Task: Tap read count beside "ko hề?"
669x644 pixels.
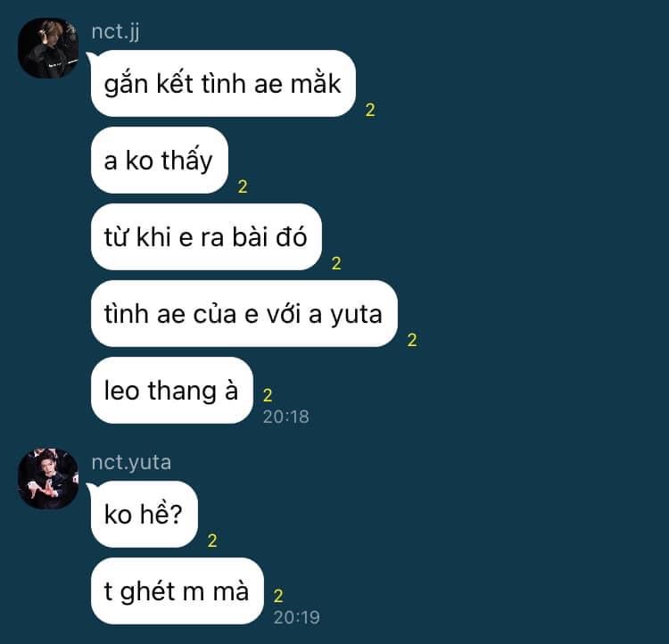Action: click(212, 541)
